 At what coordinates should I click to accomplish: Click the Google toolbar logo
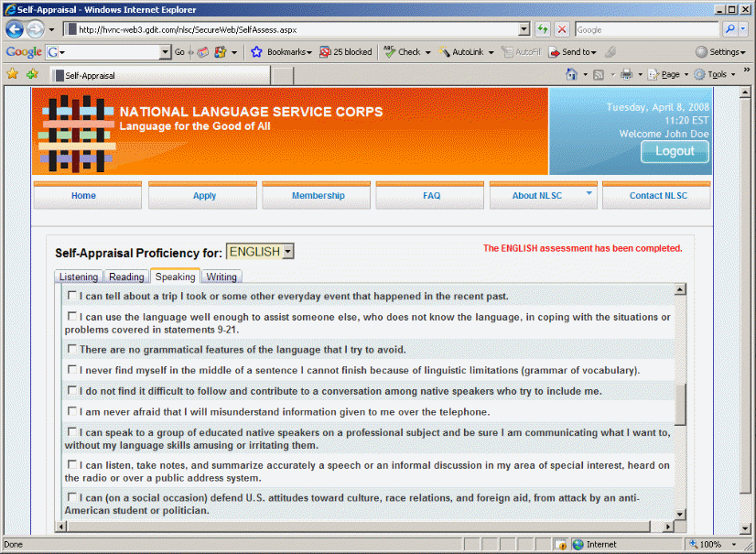point(24,51)
